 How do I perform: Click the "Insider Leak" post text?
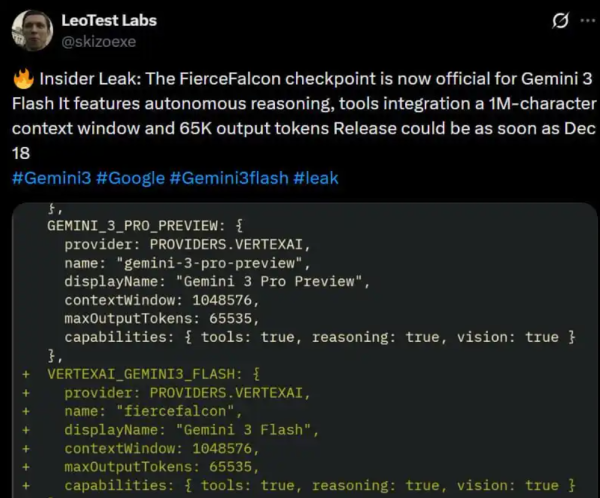96,78
